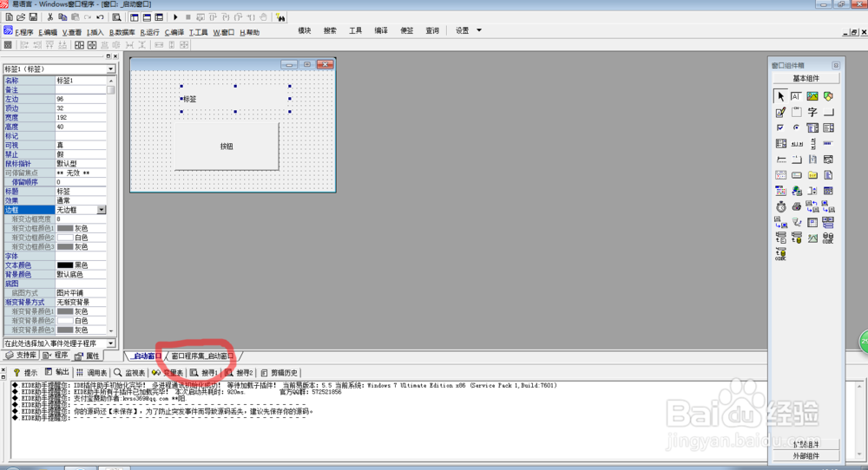The width and height of the screenshot is (868, 470).
Task: Open the 边框 property dropdown arrow
Action: click(x=102, y=210)
